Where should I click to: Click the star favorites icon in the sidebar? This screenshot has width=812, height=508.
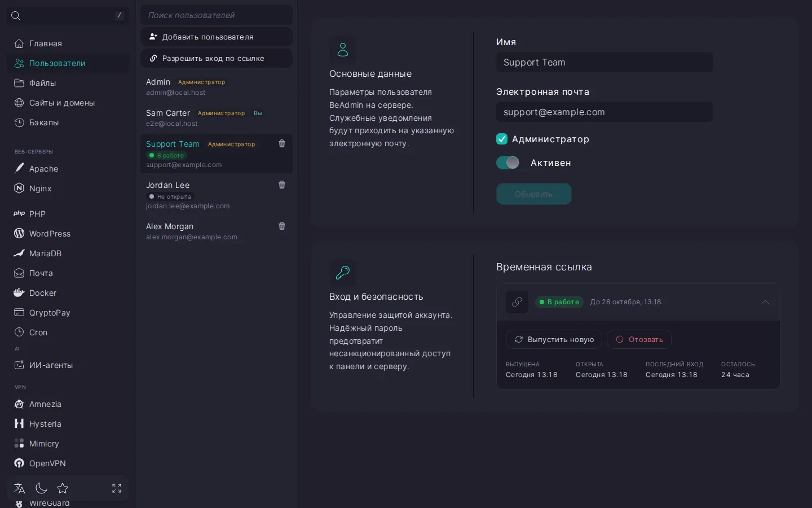pos(63,488)
